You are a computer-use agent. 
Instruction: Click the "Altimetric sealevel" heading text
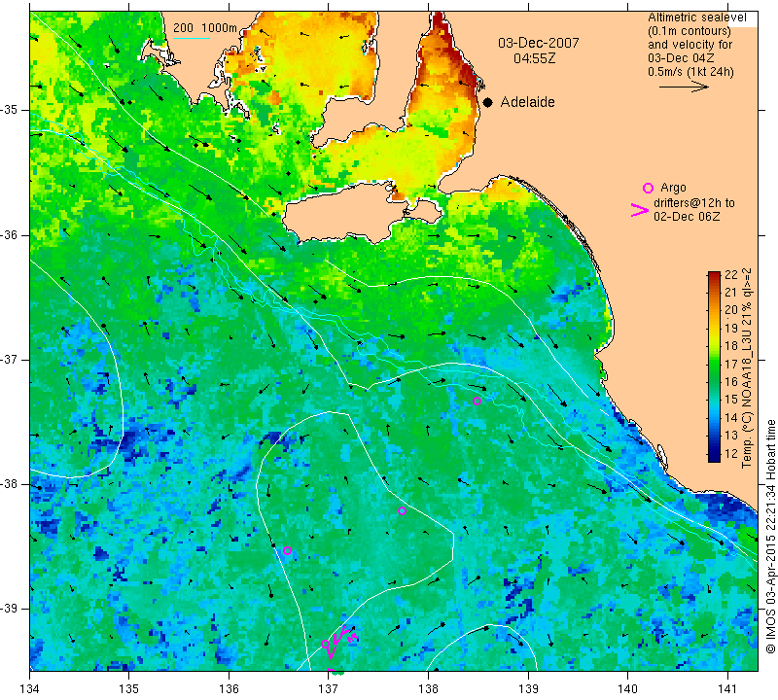click(697, 17)
